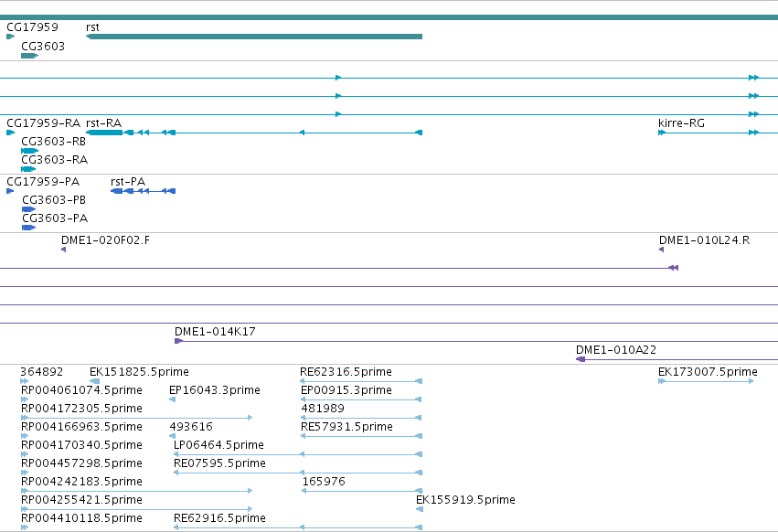Select the RP004410118.5prime EST label
Image resolution: width=778 pixels, height=532 pixels.
click(81, 518)
